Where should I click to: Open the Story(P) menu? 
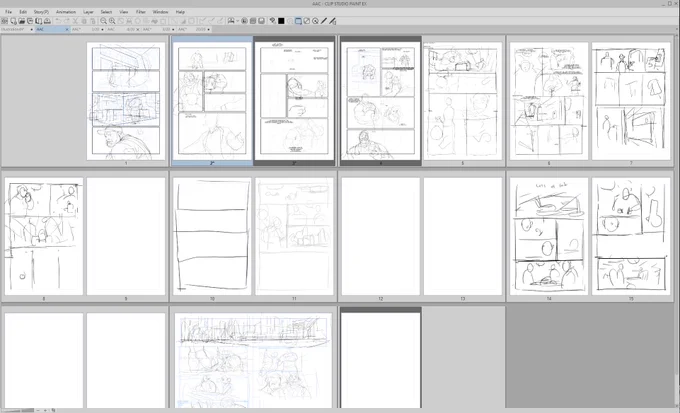point(41,12)
